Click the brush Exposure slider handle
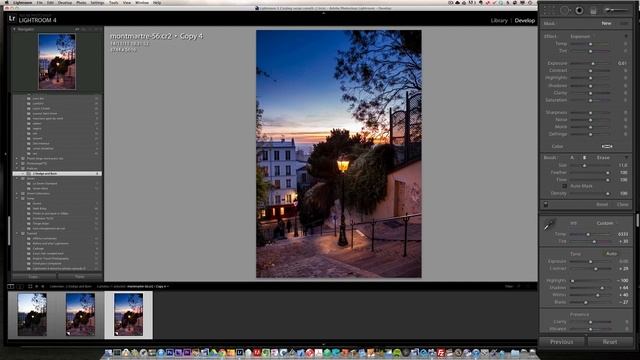The width and height of the screenshot is (640, 360). click(x=593, y=64)
